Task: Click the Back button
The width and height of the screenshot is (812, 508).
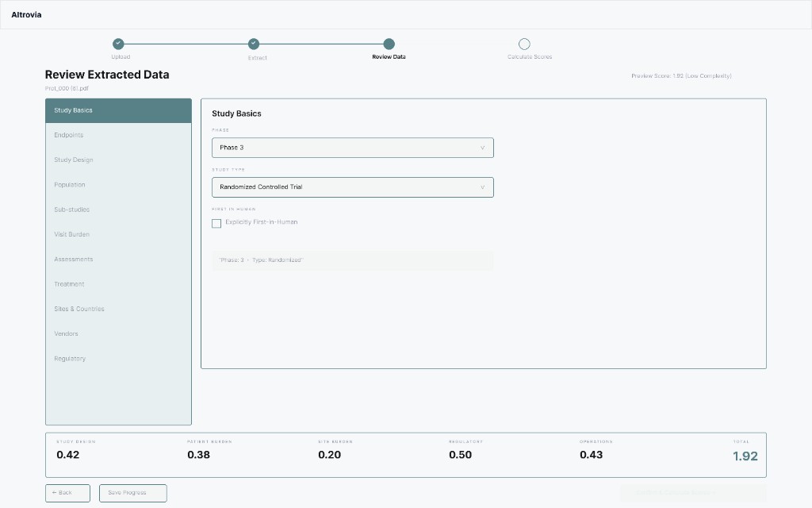Action: click(x=67, y=492)
